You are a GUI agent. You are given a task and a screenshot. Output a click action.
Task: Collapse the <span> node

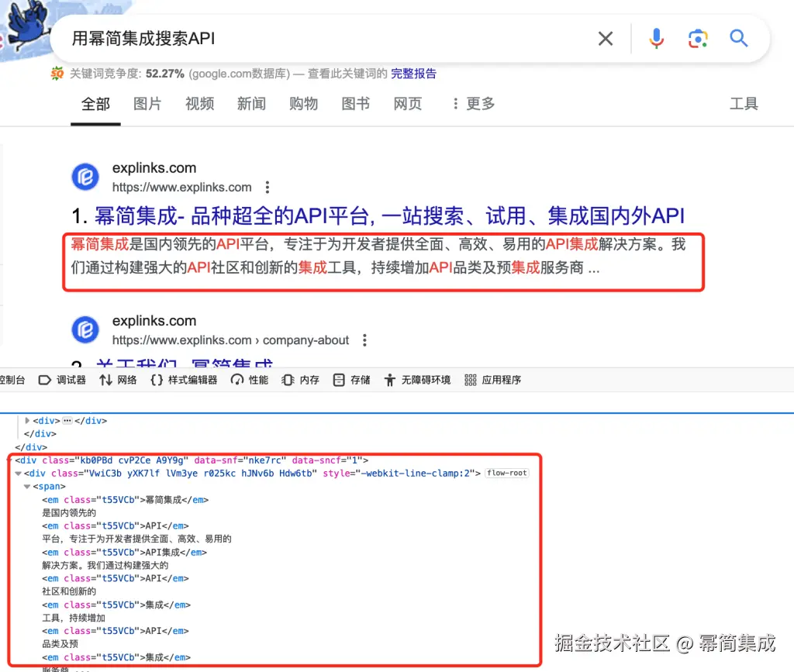tap(27, 487)
